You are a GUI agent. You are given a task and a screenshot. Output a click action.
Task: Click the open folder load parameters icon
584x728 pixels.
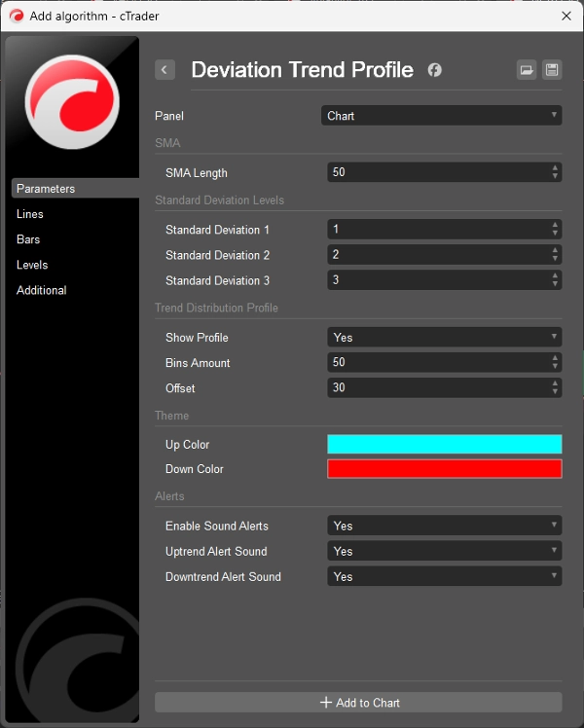[x=526, y=70]
